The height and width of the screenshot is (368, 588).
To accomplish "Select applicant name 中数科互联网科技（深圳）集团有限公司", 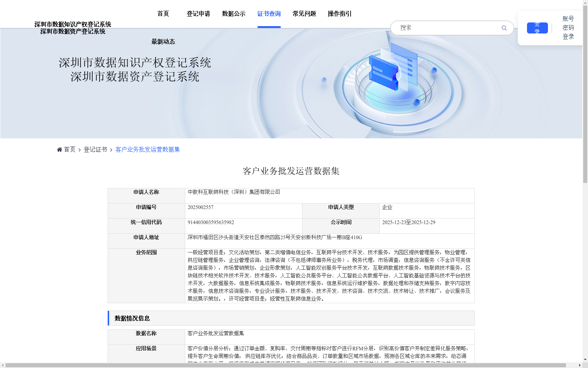I will pos(234,192).
